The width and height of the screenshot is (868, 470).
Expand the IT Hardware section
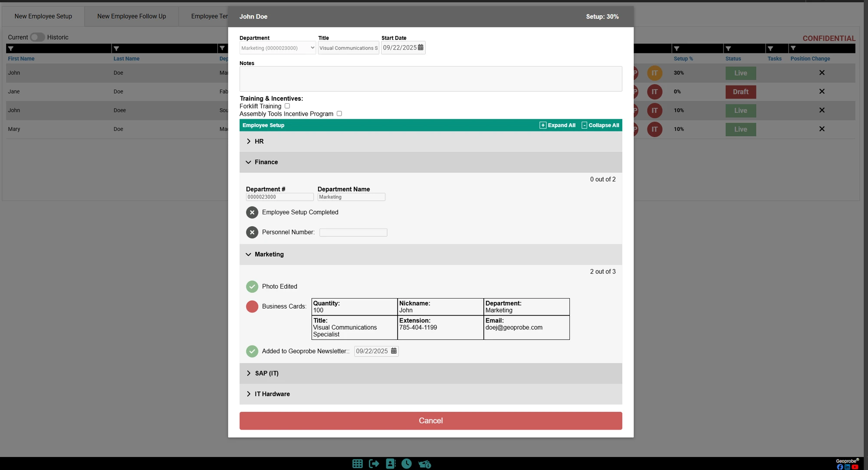[x=431, y=394]
